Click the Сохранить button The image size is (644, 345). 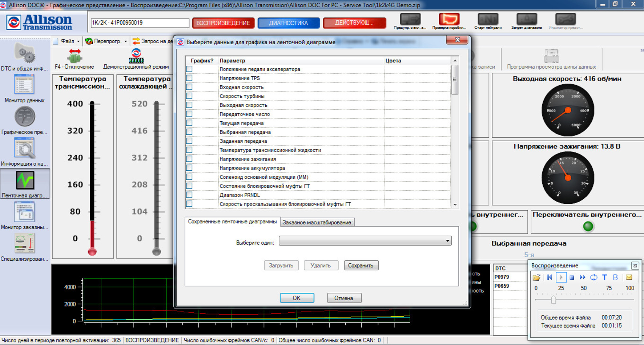[x=361, y=265]
